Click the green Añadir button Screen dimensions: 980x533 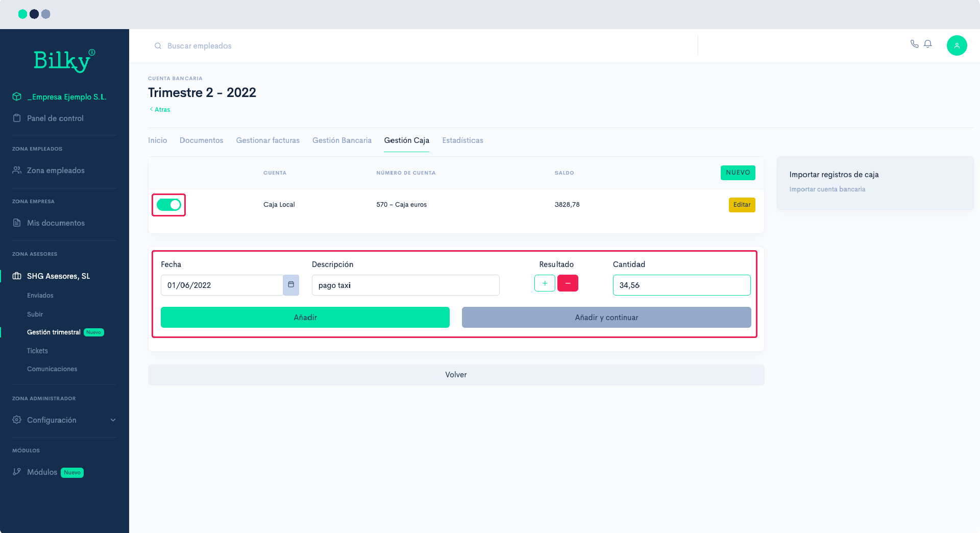(305, 318)
